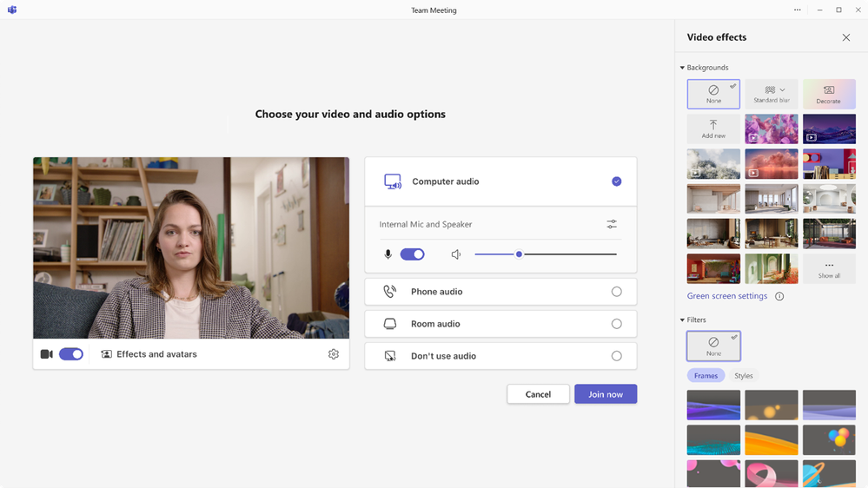Choose the pink flowers animated background
This screenshot has height=488, width=868.
[772, 129]
